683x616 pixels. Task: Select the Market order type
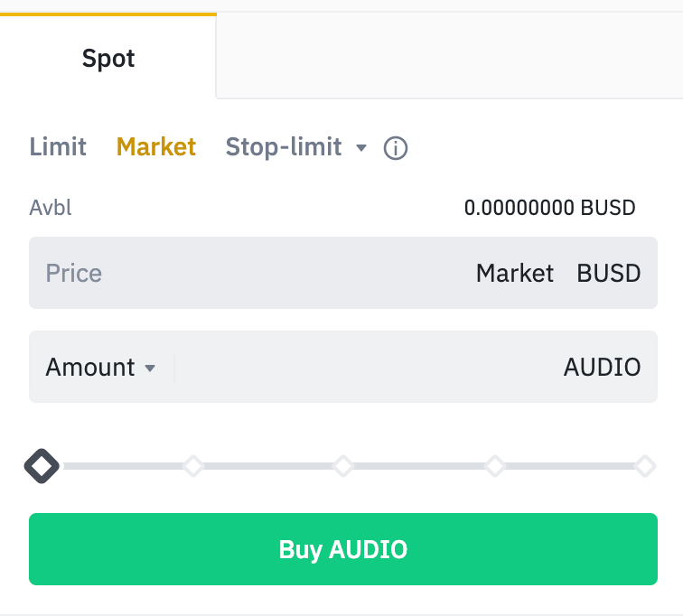click(156, 146)
